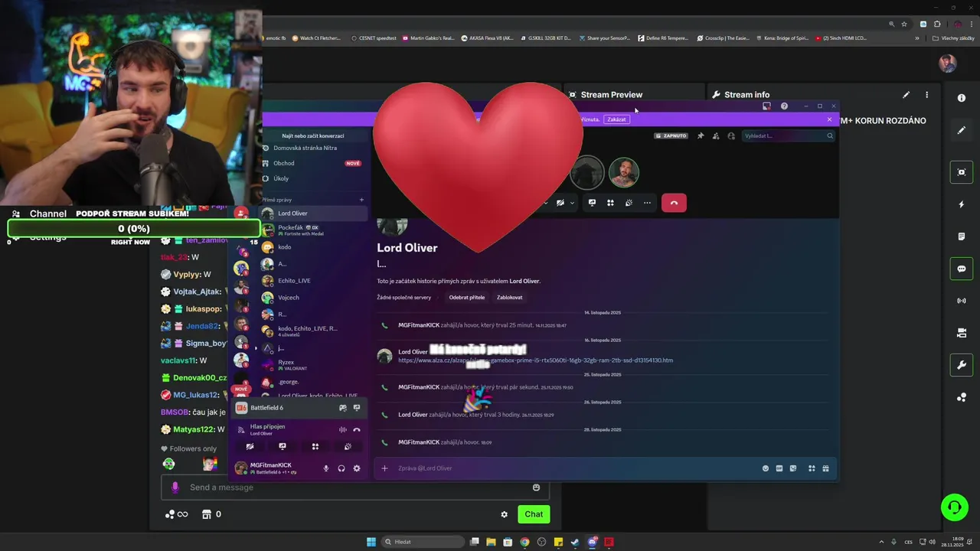
Task: Click Najít nebo začít konverzaci search box
Action: click(313, 135)
